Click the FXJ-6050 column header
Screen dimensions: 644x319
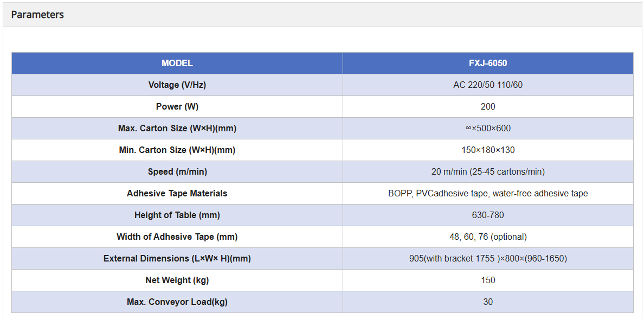[488, 63]
